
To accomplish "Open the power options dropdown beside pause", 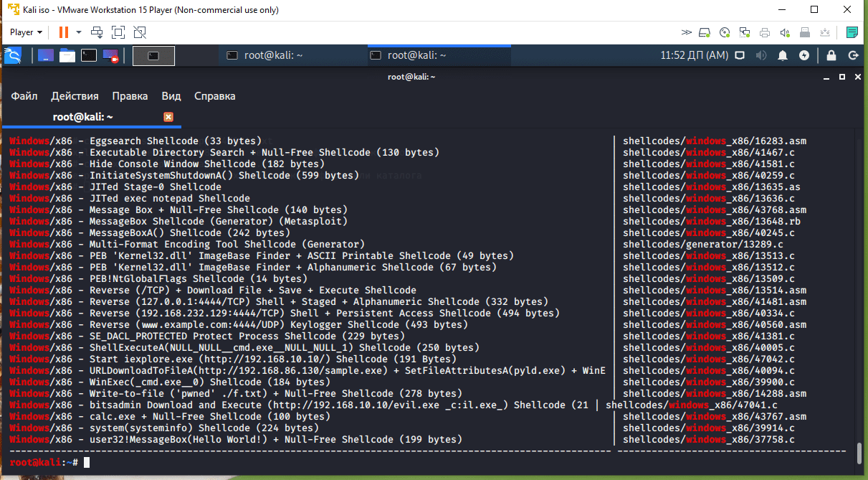I will [79, 32].
